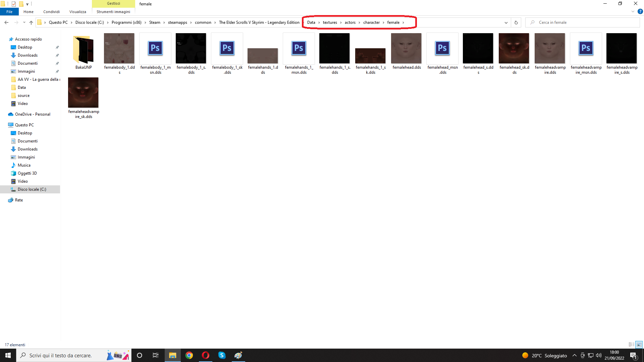The width and height of the screenshot is (644, 362).
Task: Click Steam in the address breadcrumb
Action: pyautogui.click(x=155, y=22)
